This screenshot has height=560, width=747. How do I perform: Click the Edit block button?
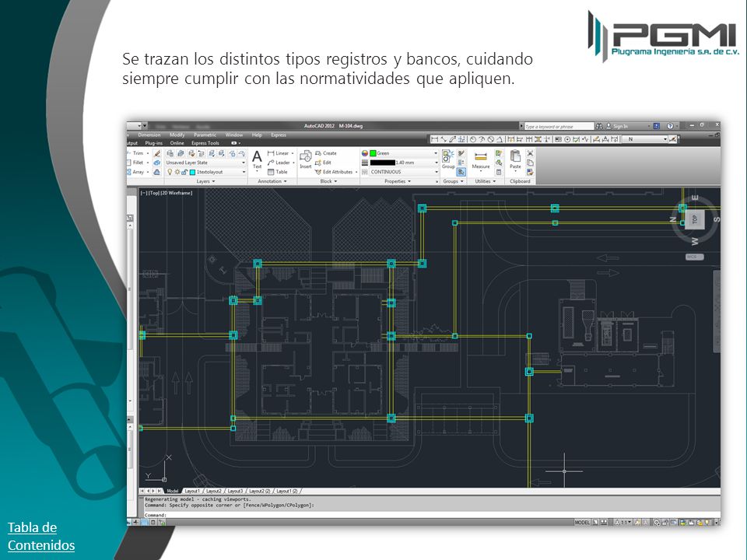point(323,163)
